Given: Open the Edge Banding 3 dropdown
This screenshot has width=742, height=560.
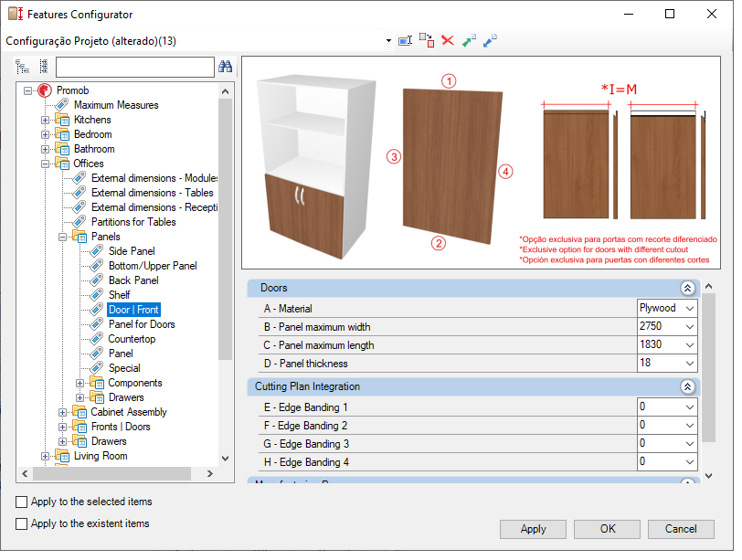Looking at the screenshot, I should click(690, 444).
